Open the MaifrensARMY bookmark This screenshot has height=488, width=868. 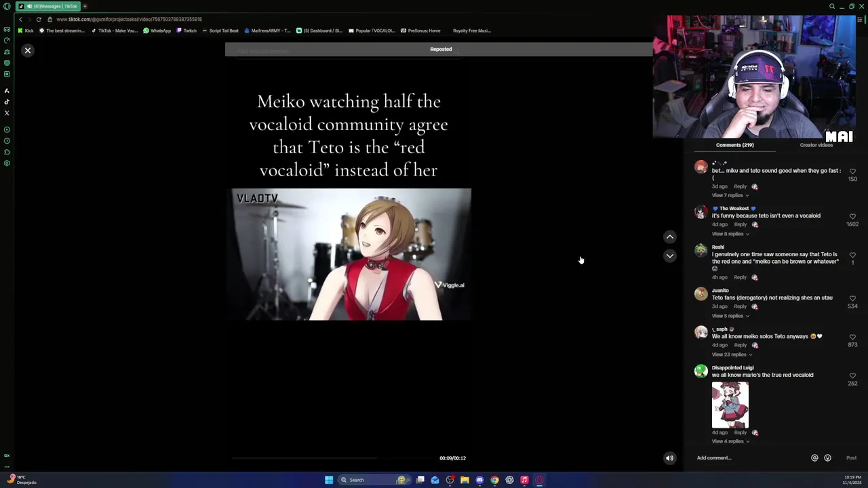coord(267,30)
